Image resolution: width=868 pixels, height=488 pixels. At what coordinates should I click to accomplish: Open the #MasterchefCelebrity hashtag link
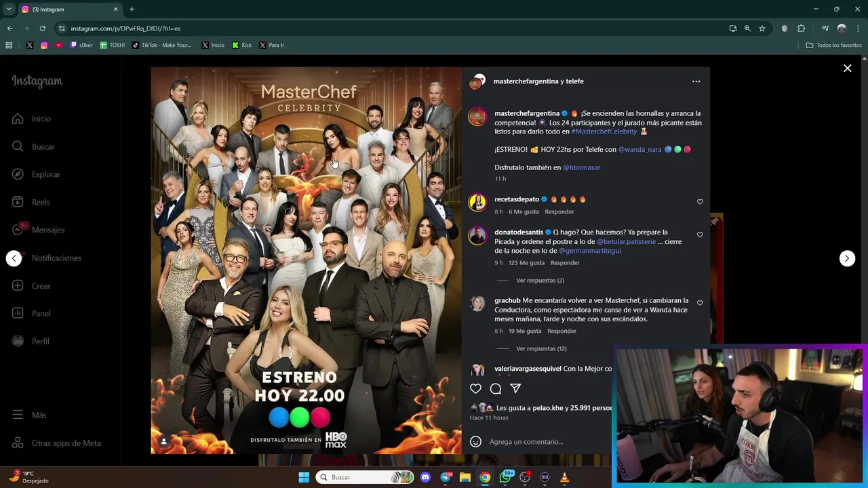pos(604,131)
